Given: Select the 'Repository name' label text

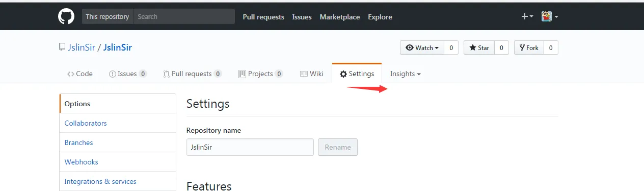Looking at the screenshot, I should (213, 130).
